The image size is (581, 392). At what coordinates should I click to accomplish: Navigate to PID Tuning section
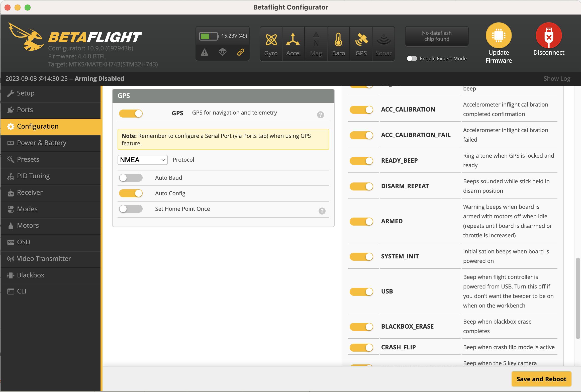(33, 175)
